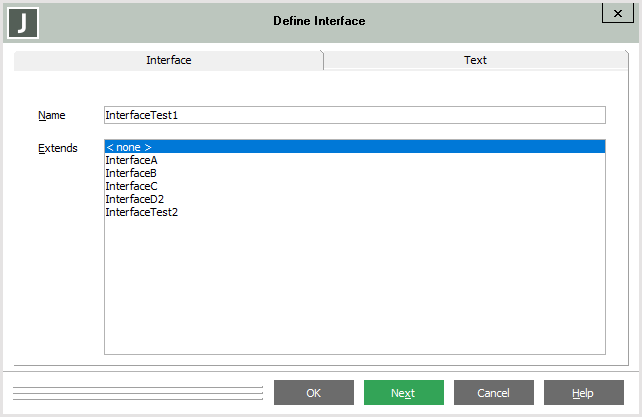Click the green Next button

coord(403,393)
